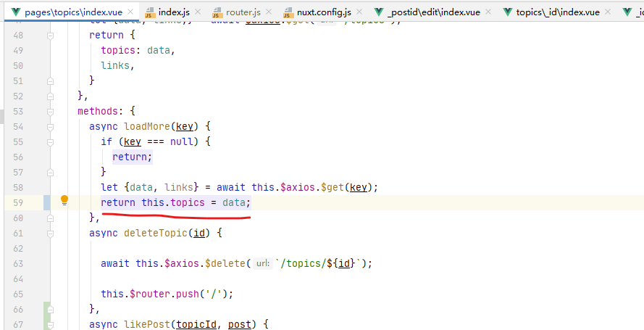Screen dimensions: 644x330
Task: Click 'push' call on line 65
Action: coord(188,294)
